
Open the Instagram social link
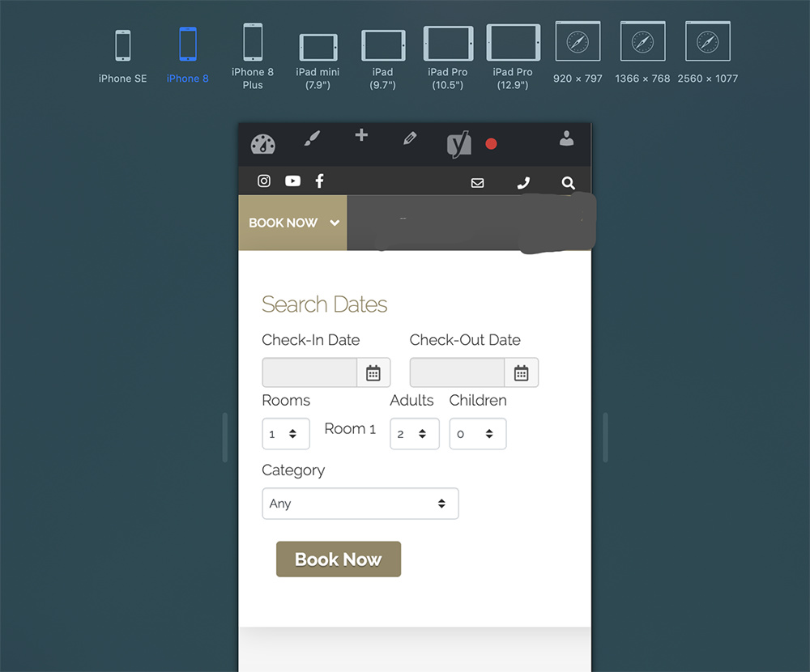coord(264,181)
